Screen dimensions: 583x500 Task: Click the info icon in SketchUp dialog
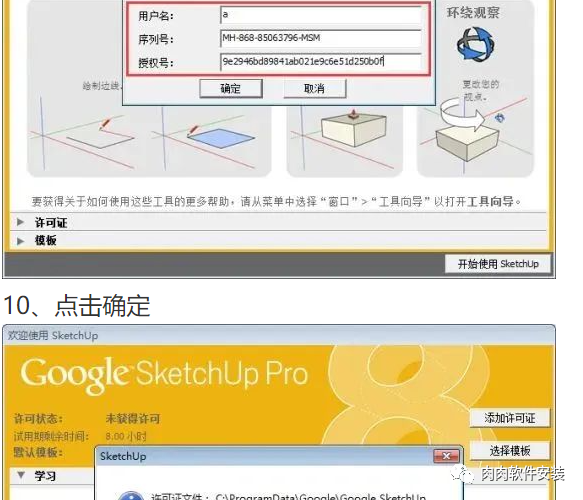(131, 496)
